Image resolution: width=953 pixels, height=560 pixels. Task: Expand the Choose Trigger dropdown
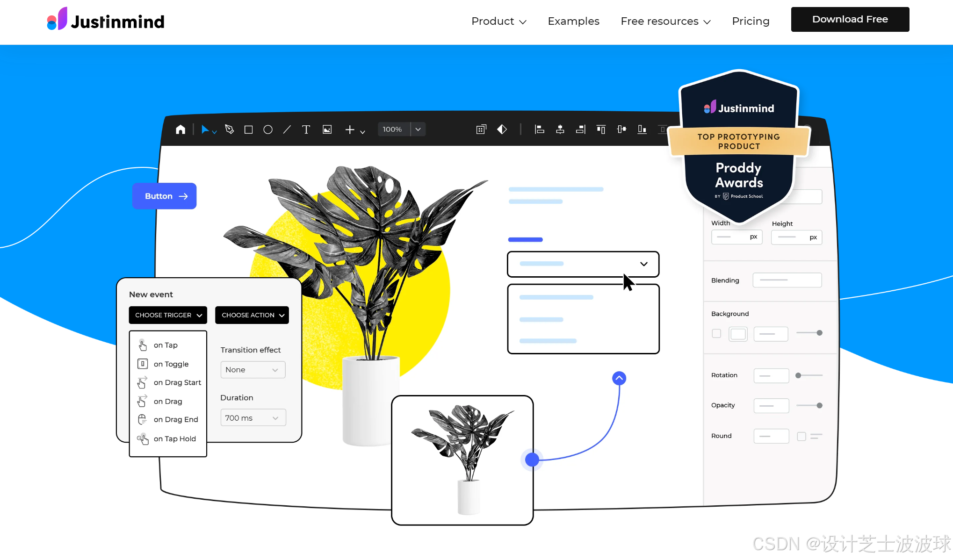click(167, 316)
